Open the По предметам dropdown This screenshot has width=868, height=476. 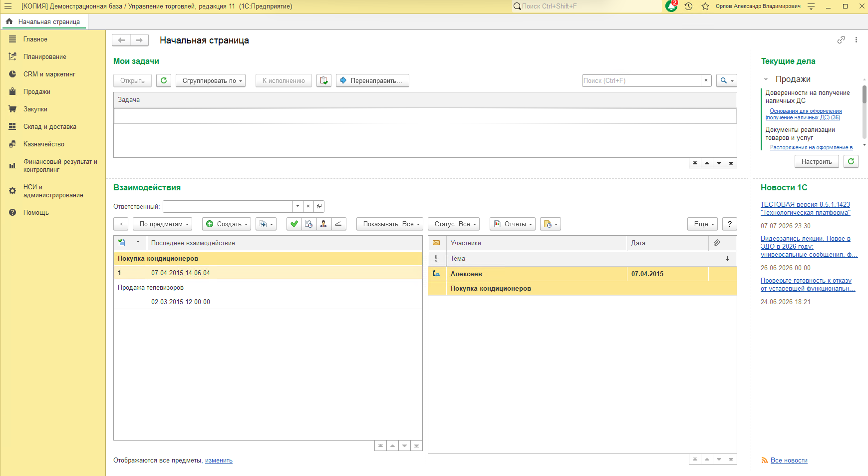click(x=162, y=224)
